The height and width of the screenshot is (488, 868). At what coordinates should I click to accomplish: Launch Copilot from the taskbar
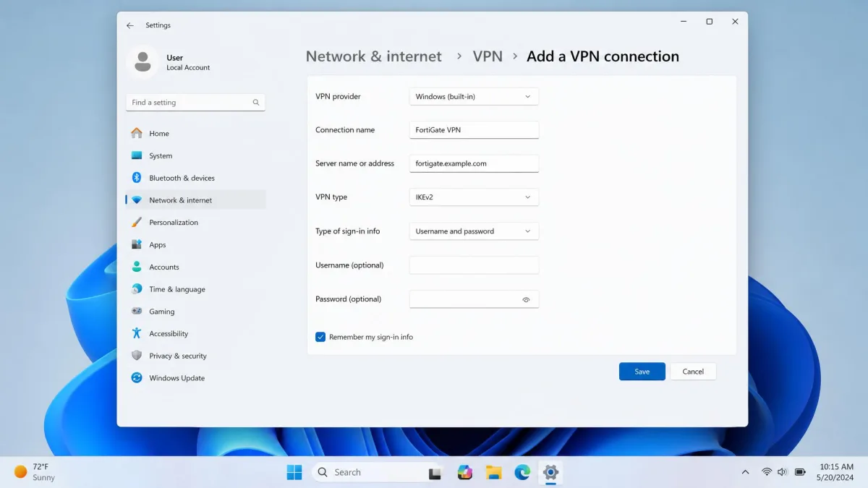(x=465, y=472)
